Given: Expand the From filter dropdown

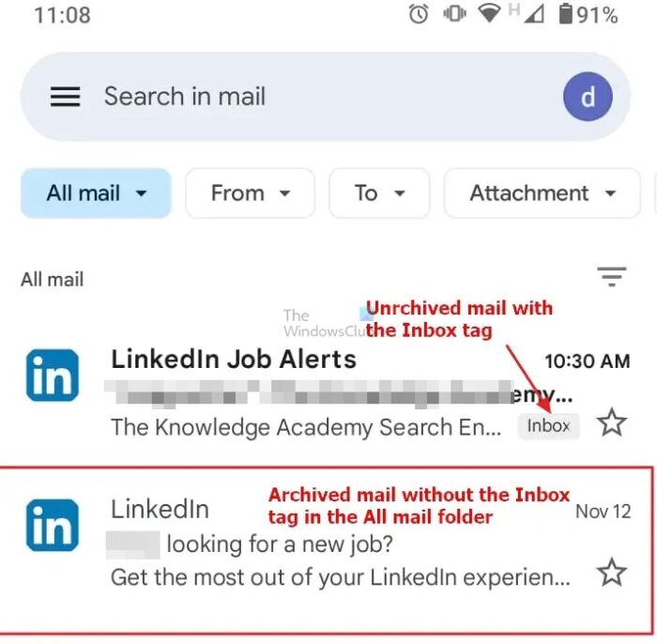Looking at the screenshot, I should tap(250, 193).
